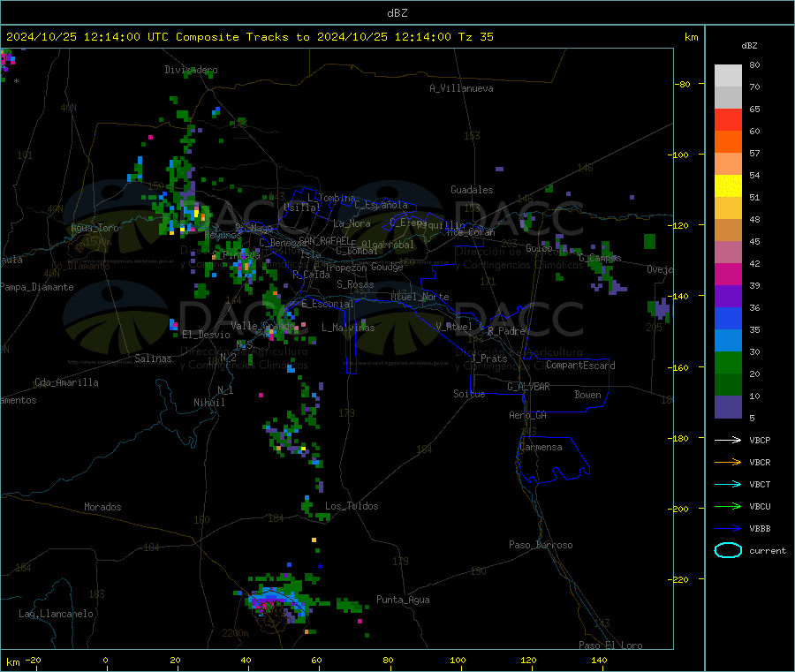
Task: Click the Los_Toldos map label
Action: (352, 506)
